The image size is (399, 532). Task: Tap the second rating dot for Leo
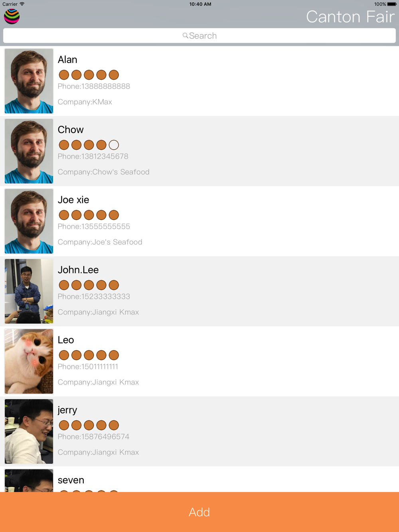(76, 355)
